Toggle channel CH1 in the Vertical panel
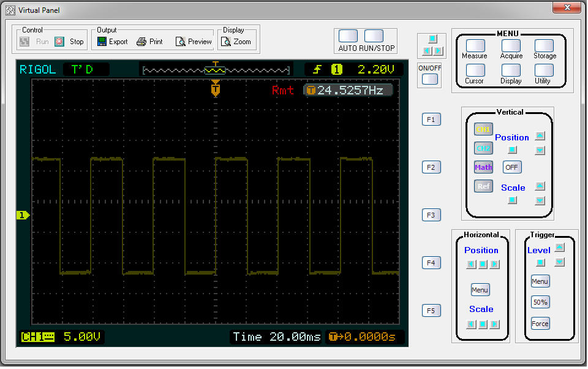This screenshot has width=588, height=369. point(483,129)
